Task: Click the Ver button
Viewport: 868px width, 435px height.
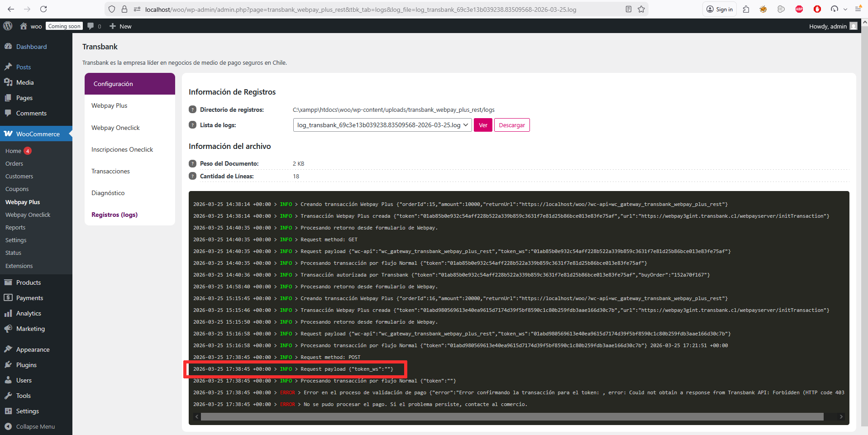Action: click(x=483, y=125)
